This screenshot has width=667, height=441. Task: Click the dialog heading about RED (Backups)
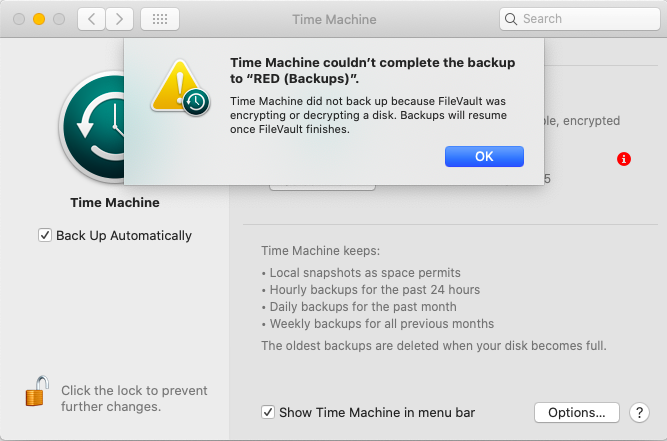[x=373, y=71]
